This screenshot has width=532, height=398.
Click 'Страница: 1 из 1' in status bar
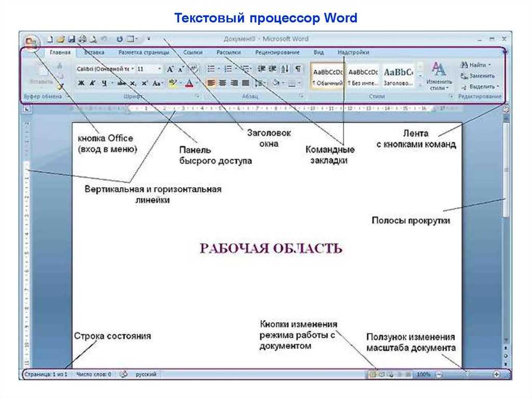pyautogui.click(x=46, y=375)
